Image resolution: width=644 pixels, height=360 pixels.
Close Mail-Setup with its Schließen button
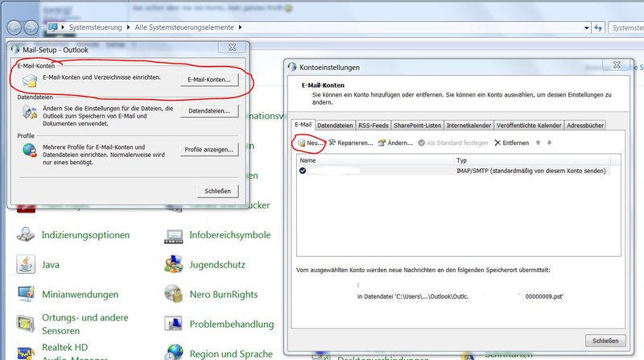click(217, 191)
